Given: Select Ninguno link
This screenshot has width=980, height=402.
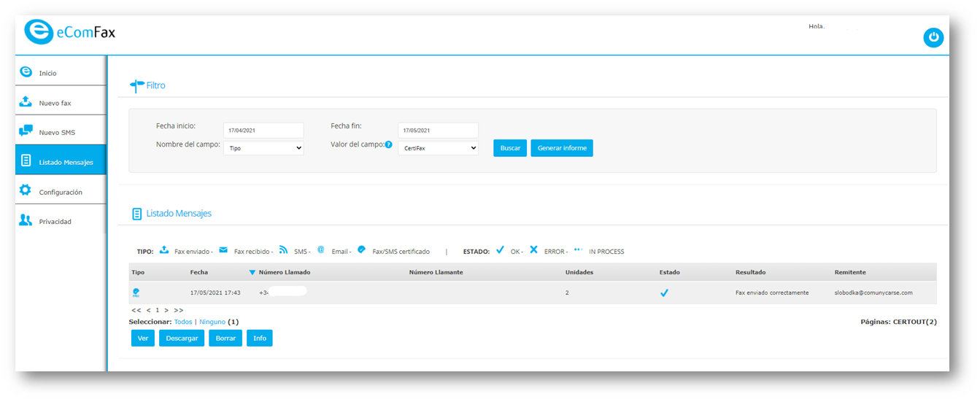Looking at the screenshot, I should click(212, 322).
